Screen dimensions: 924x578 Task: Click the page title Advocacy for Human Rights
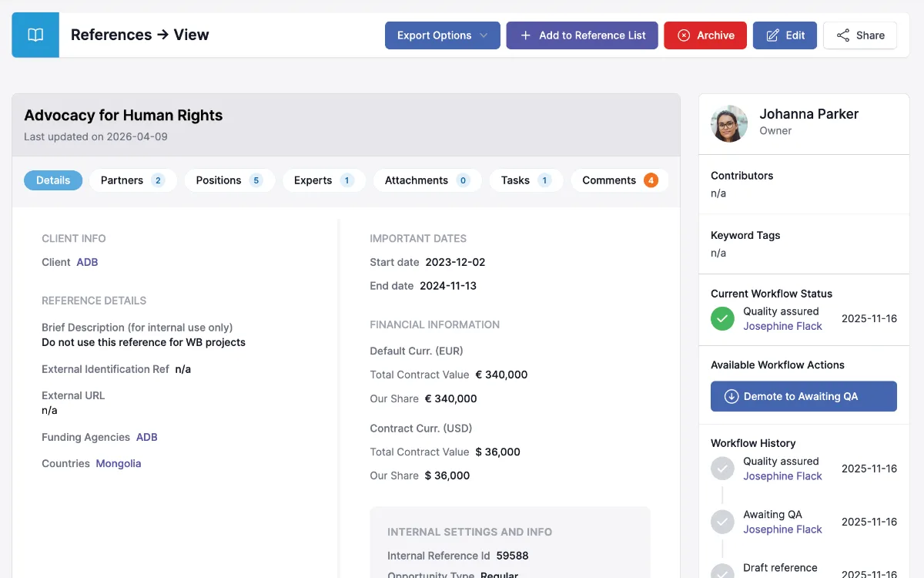[x=123, y=116]
